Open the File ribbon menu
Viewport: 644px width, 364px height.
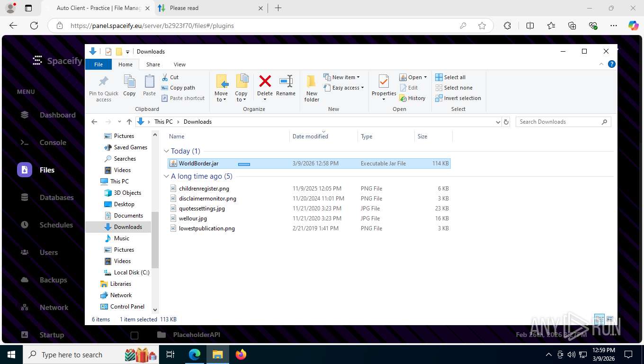click(98, 64)
